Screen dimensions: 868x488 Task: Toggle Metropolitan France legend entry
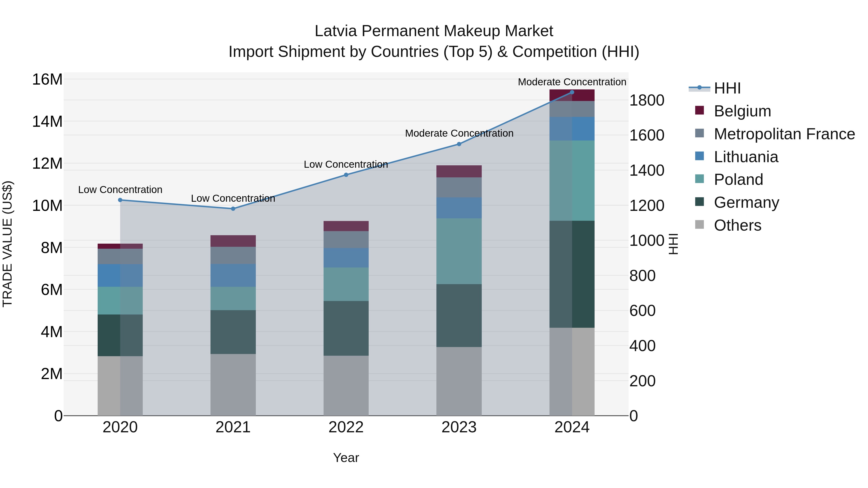tap(775, 134)
